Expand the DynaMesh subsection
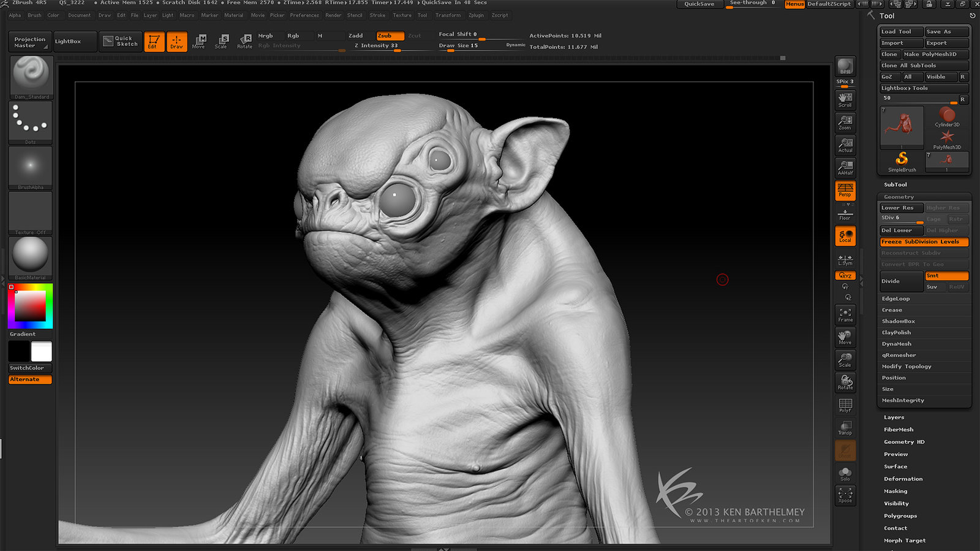 click(x=897, y=344)
